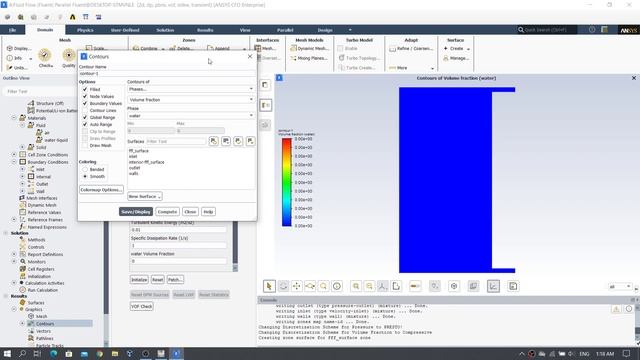The width and height of the screenshot is (640, 360).
Task: Switch to Solution ribbon tab
Action: pyautogui.click(x=165, y=30)
